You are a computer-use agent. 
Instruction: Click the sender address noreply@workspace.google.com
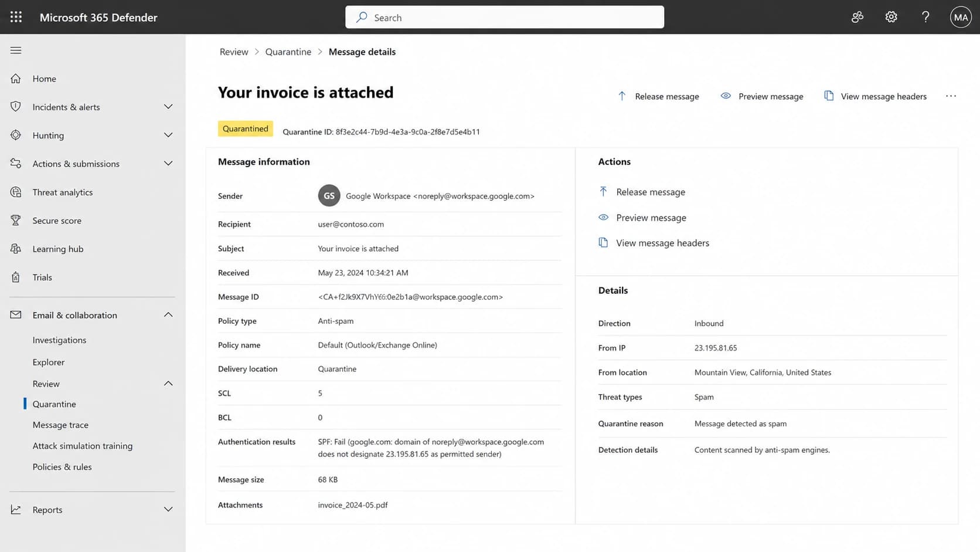point(474,196)
